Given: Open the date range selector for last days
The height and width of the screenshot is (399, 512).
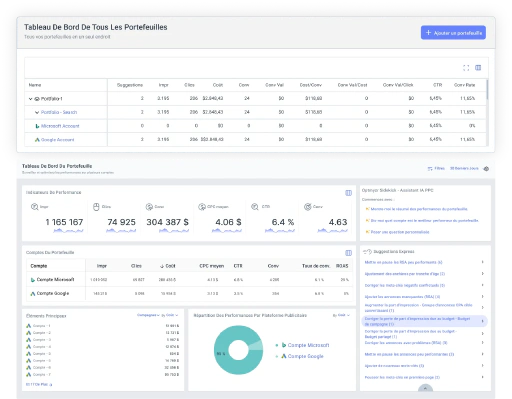Looking at the screenshot, I should (x=464, y=168).
